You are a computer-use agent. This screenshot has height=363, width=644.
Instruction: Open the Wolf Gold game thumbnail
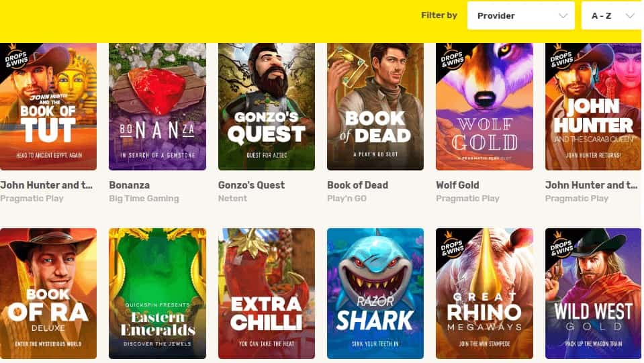click(484, 107)
